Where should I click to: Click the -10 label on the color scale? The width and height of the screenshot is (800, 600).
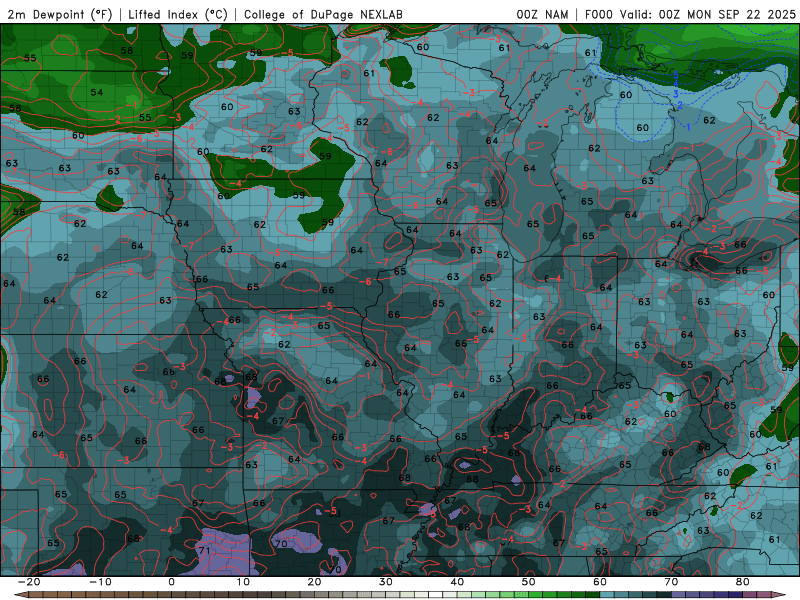point(100,582)
